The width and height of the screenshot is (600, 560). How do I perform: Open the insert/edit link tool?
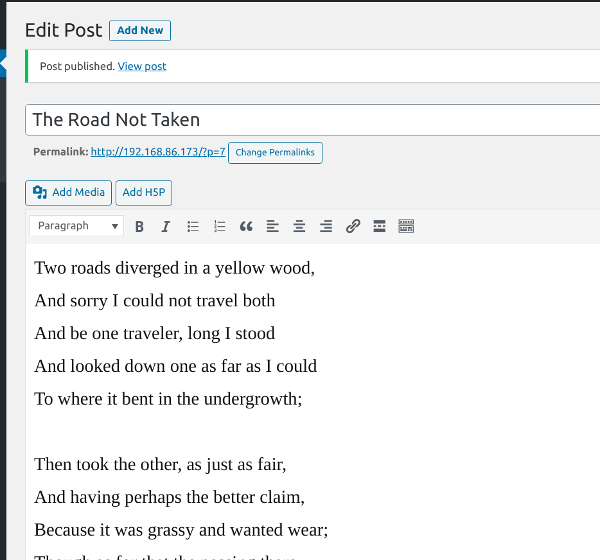(x=353, y=227)
